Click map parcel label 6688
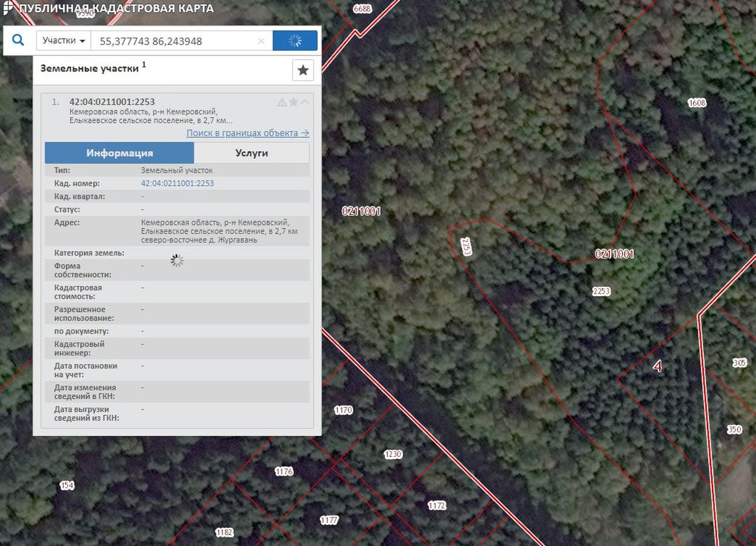Viewport: 756px width, 546px height. [362, 9]
